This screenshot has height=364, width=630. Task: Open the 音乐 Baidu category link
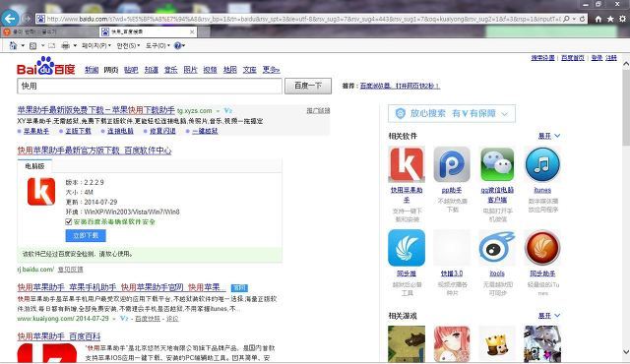(170, 70)
